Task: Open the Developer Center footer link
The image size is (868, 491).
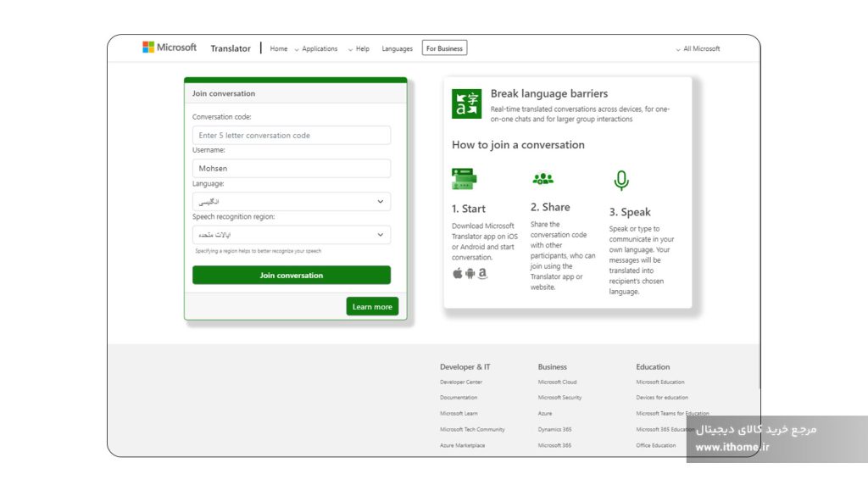Action: [460, 382]
